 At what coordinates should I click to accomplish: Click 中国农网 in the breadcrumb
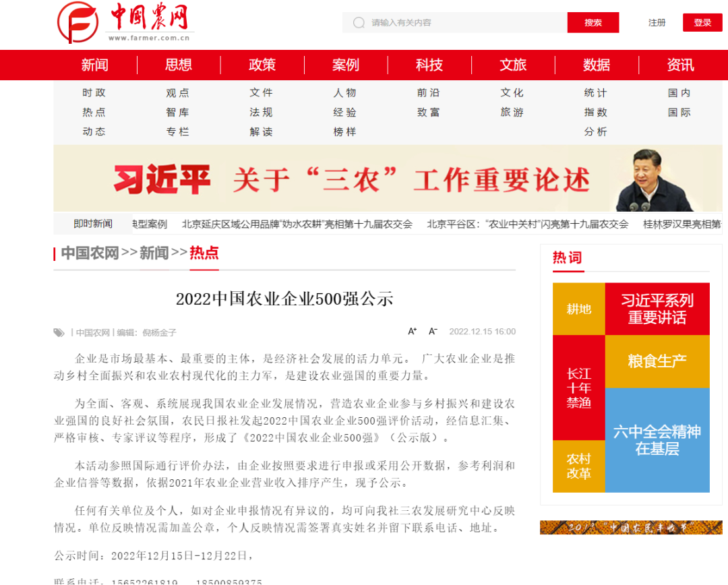coord(90,253)
